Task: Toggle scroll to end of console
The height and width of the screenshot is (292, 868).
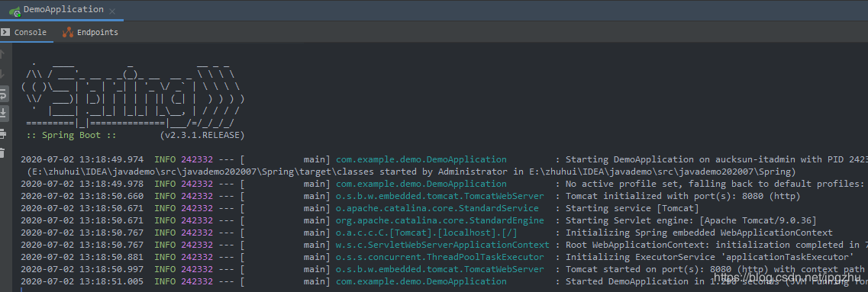Action: [3, 114]
